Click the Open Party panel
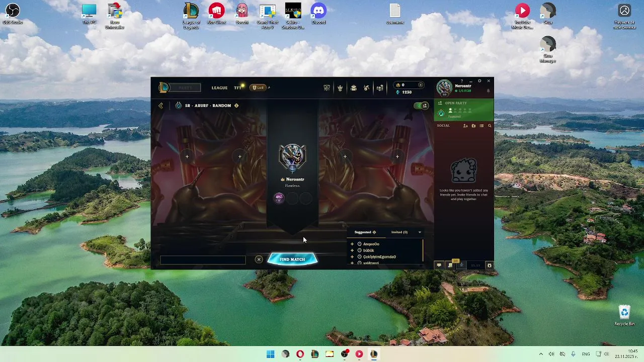 [x=464, y=110]
